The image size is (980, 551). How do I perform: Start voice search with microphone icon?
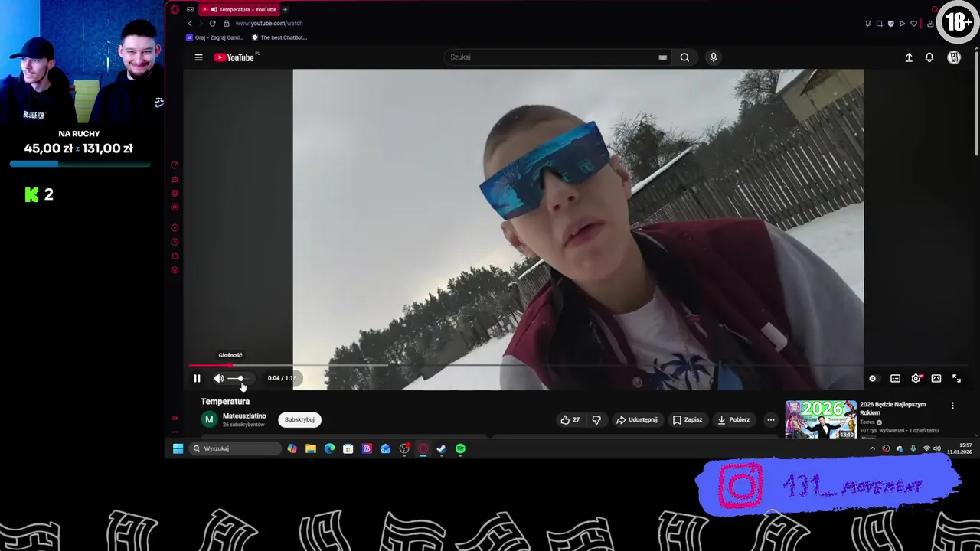[713, 57]
